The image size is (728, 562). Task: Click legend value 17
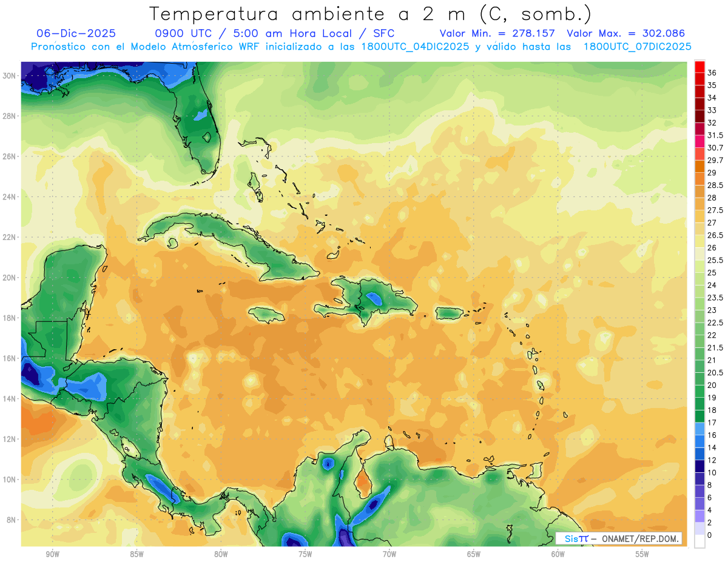click(712, 423)
